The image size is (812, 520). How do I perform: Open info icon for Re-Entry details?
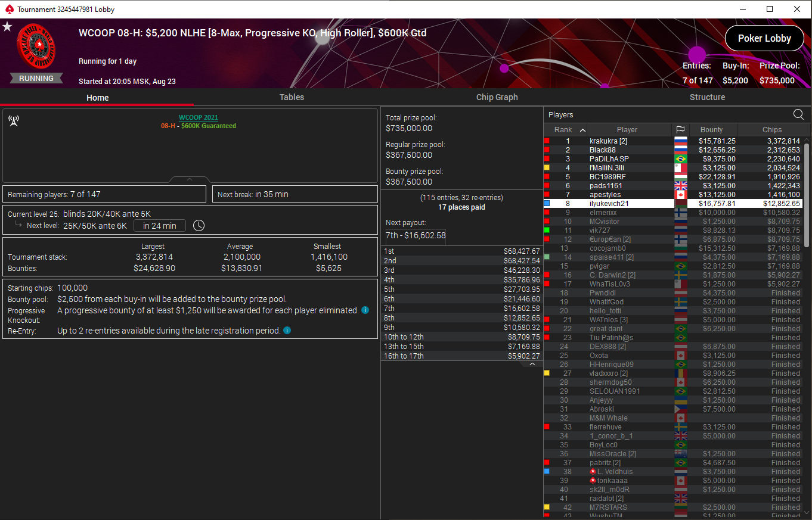pyautogui.click(x=287, y=330)
